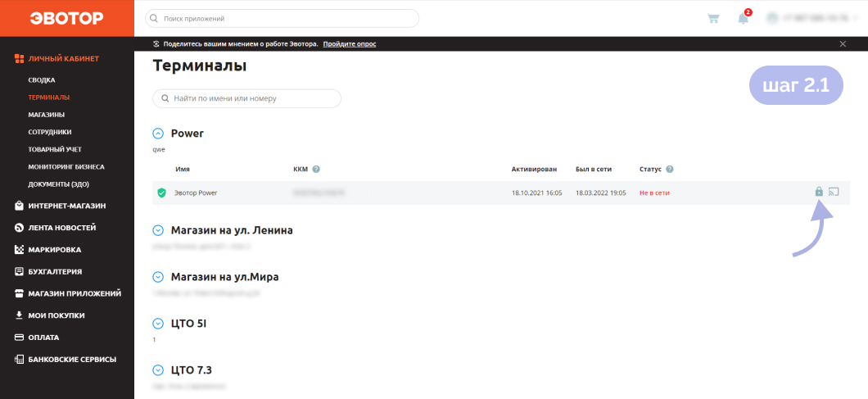Click the 18.10.2021 16:05 activation date
This screenshot has width=868, height=399.
(x=537, y=193)
